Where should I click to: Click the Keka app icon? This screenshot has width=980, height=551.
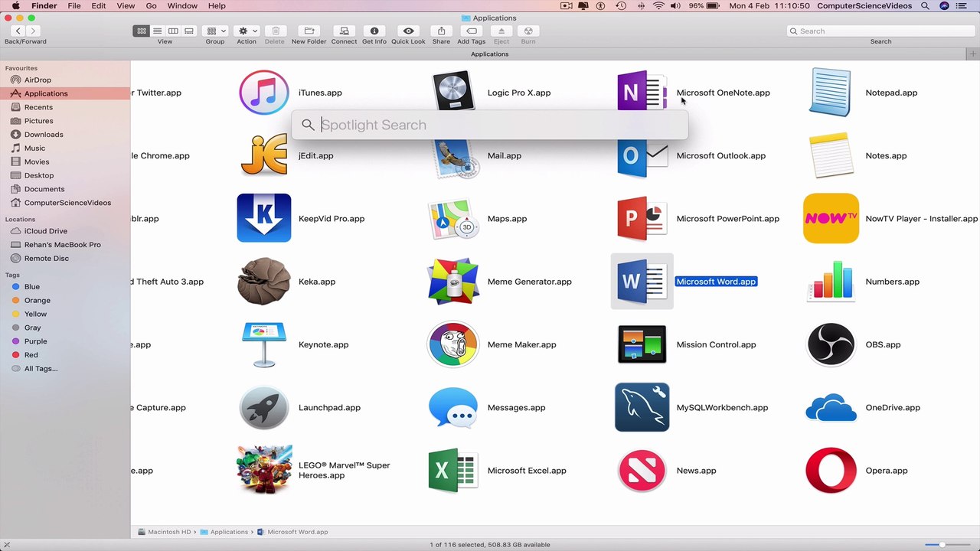[x=264, y=281]
